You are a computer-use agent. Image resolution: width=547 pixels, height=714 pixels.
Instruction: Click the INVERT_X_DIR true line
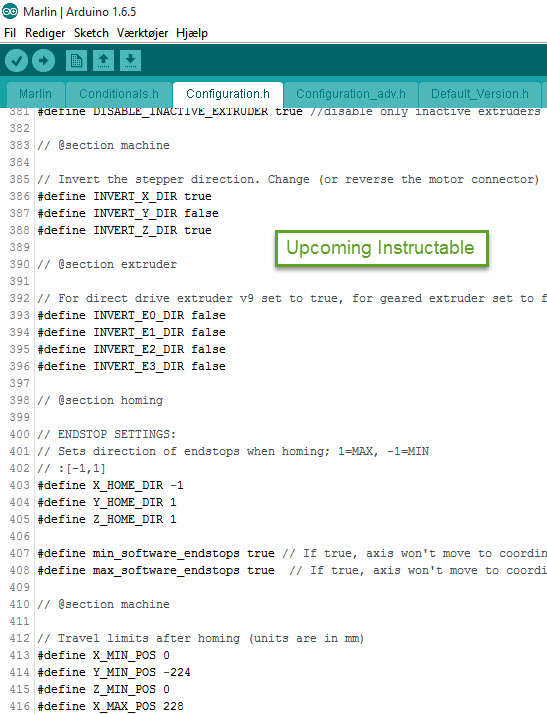coord(124,196)
